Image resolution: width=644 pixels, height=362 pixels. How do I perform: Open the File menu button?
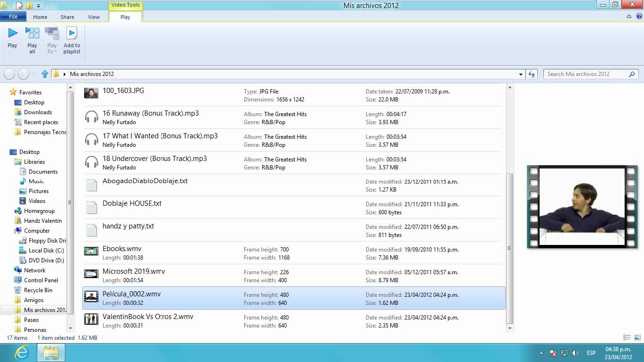(13, 17)
